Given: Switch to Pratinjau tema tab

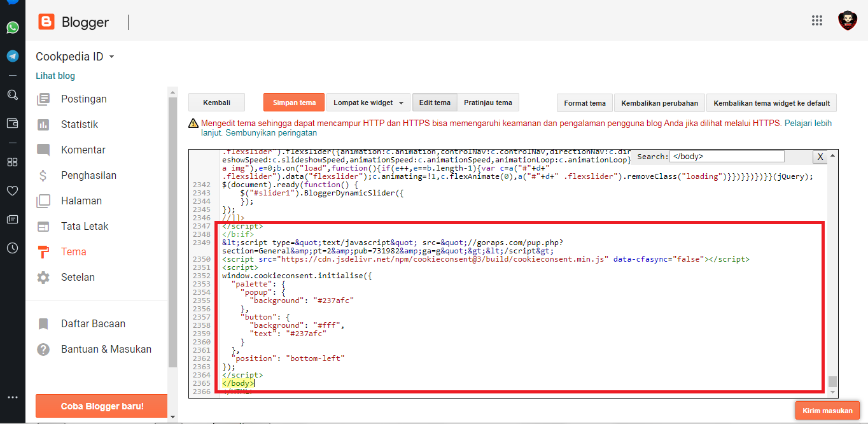Looking at the screenshot, I should point(488,102).
